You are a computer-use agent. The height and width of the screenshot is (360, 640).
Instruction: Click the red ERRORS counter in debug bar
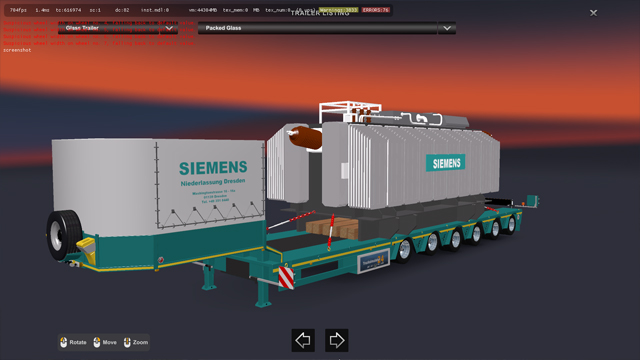pos(376,10)
